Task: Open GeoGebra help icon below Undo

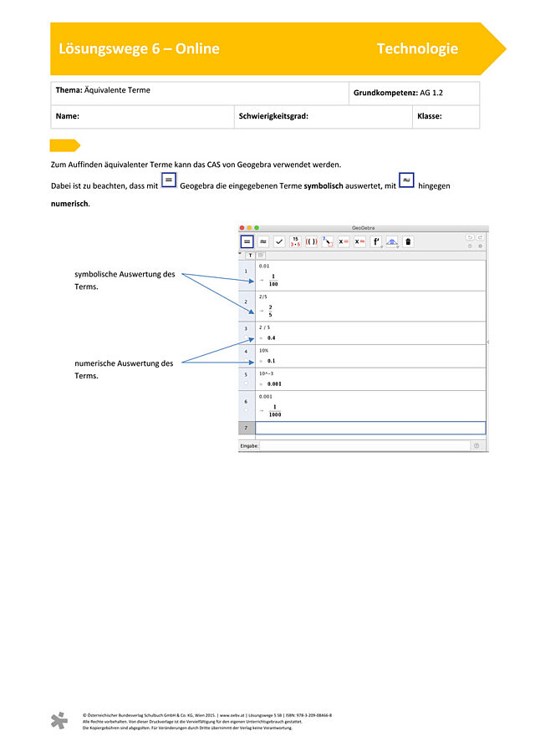Action: click(470, 246)
